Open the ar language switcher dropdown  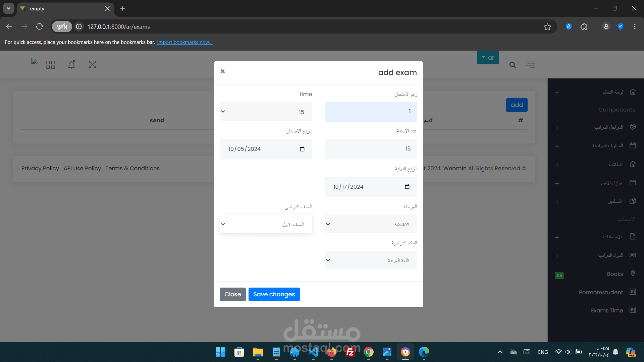tap(488, 58)
